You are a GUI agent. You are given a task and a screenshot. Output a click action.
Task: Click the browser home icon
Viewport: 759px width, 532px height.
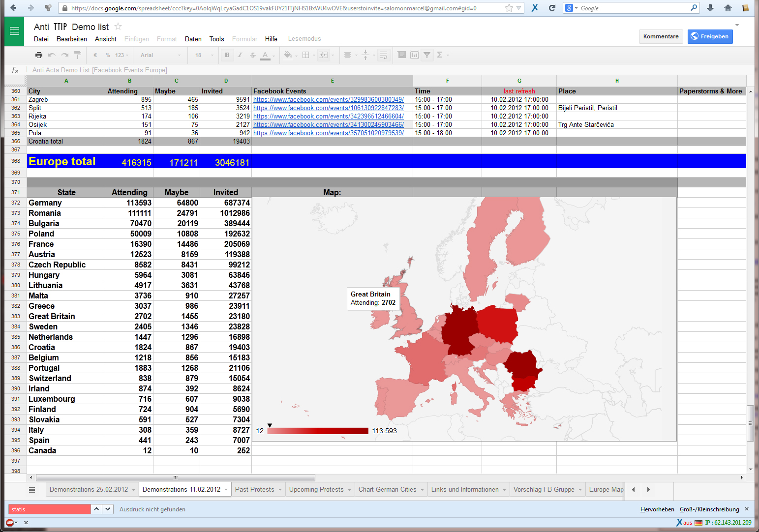(728, 8)
